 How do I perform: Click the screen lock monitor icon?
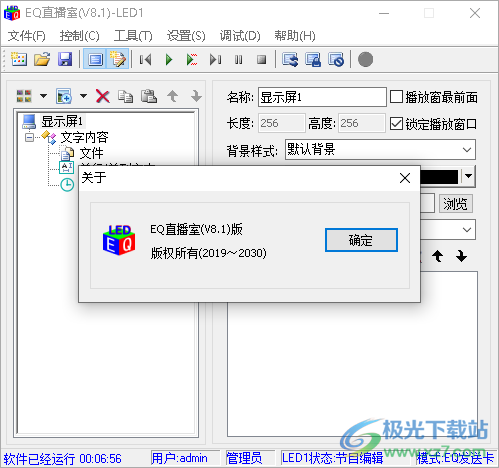click(x=313, y=60)
